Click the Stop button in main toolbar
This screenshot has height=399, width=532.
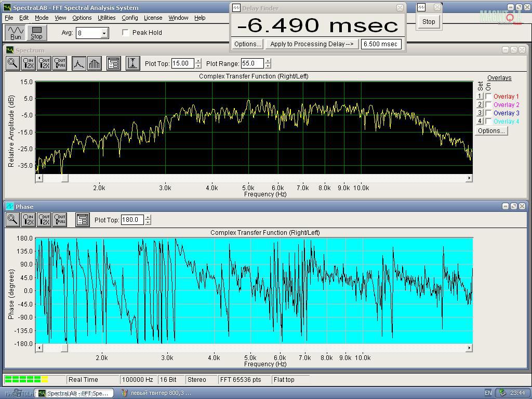pyautogui.click(x=36, y=33)
